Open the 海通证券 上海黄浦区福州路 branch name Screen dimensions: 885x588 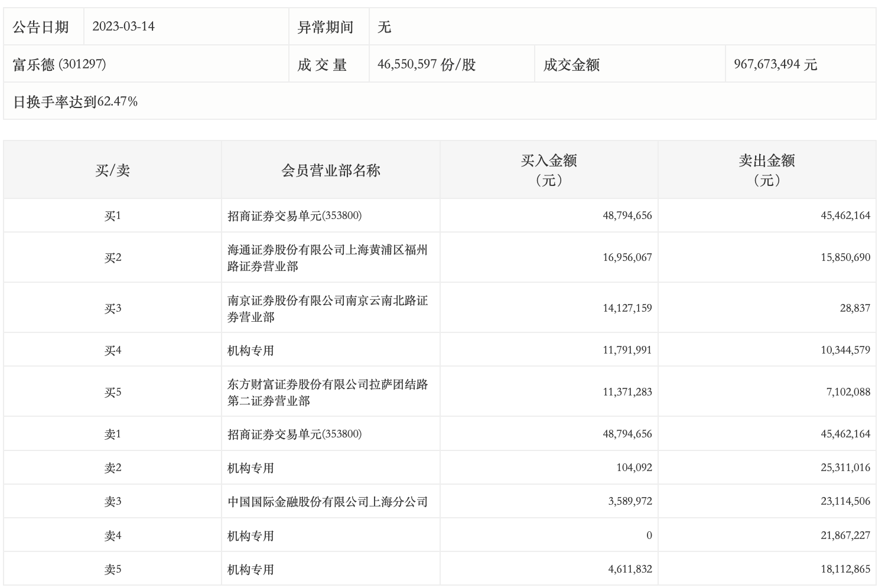point(327,258)
